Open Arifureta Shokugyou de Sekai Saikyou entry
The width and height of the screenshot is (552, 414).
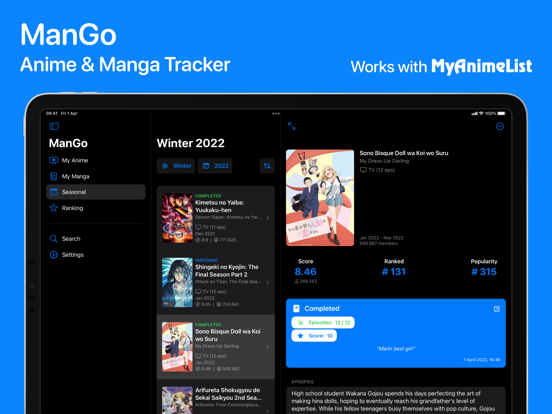pyautogui.click(x=216, y=397)
